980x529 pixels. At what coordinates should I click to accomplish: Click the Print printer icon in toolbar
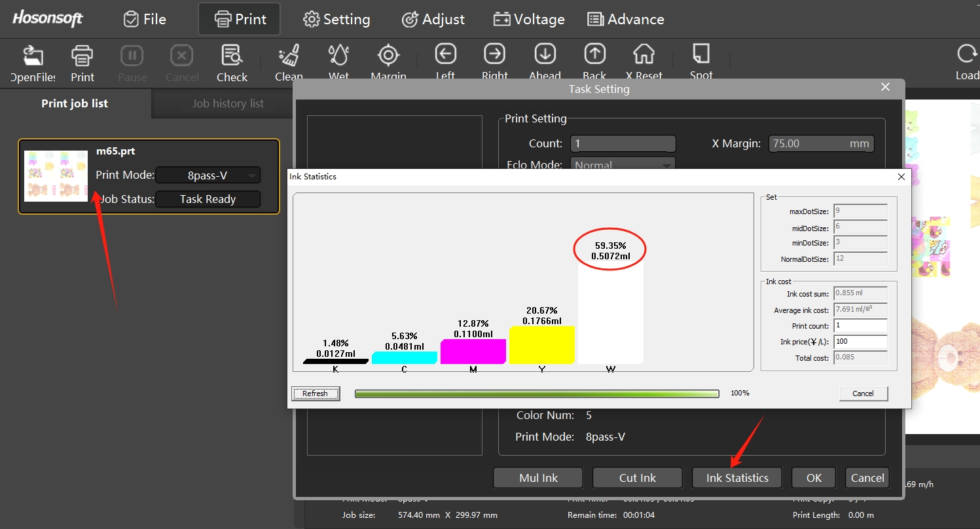(82, 57)
